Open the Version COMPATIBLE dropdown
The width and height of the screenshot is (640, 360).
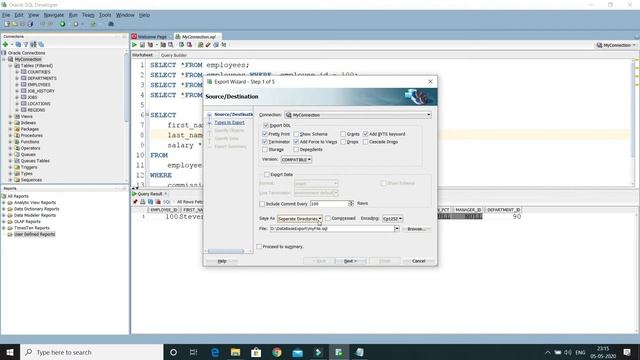(x=296, y=160)
